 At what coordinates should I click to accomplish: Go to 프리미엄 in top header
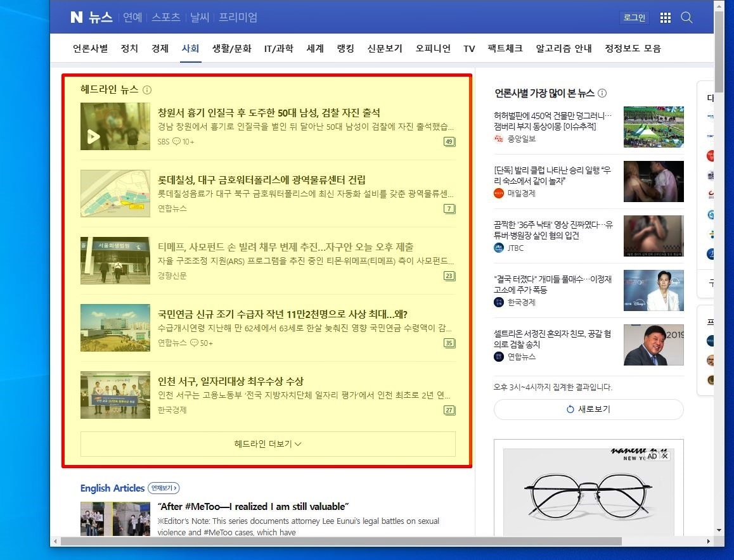pyautogui.click(x=238, y=17)
